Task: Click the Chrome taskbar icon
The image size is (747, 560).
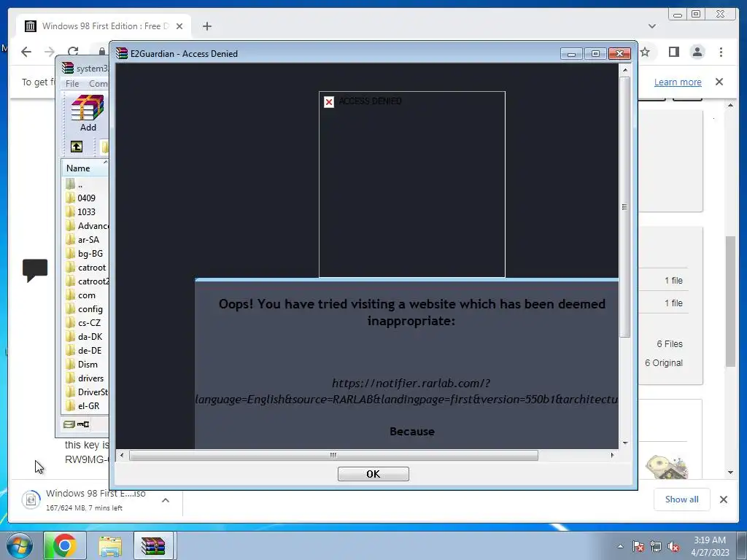Action: click(65, 545)
